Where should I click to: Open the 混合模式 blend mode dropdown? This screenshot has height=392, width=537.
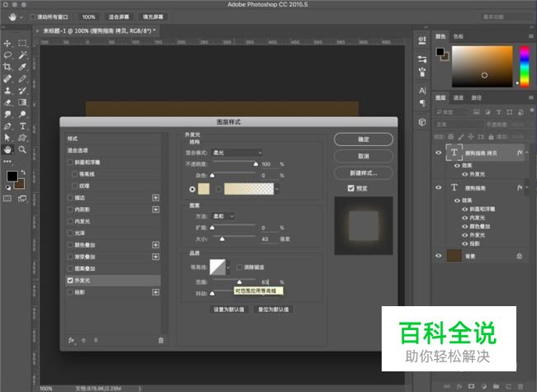(x=238, y=153)
